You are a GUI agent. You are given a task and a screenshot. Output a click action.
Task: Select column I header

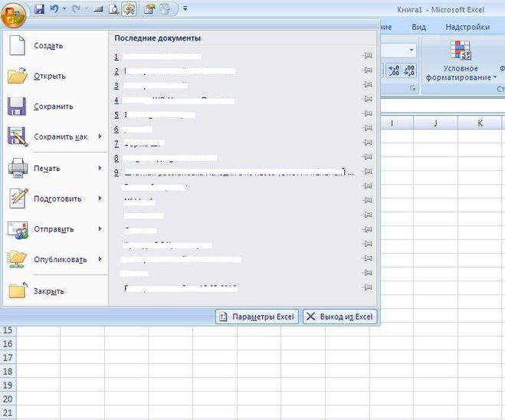coord(392,123)
